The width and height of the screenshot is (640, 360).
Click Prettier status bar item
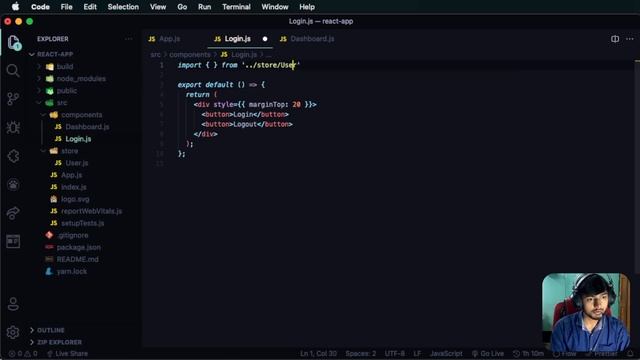602,353
